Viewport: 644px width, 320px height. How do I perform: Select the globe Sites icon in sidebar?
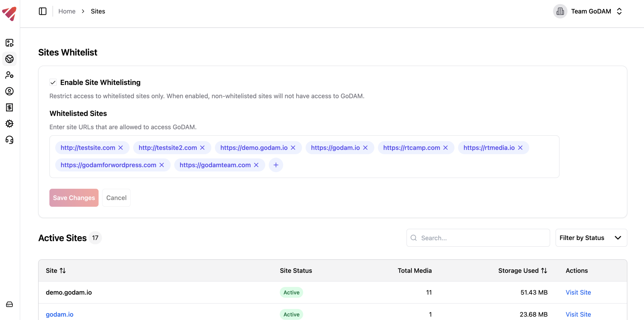[9, 59]
